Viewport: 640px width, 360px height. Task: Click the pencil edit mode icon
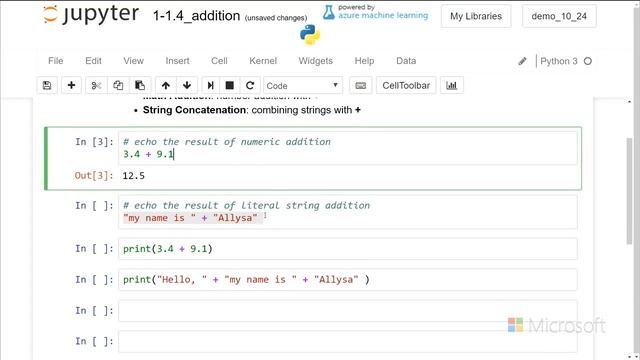(x=522, y=61)
